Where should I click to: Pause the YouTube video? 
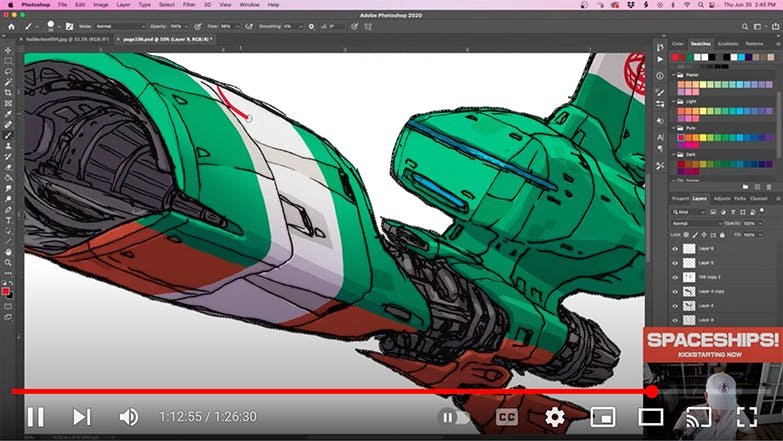click(x=35, y=417)
